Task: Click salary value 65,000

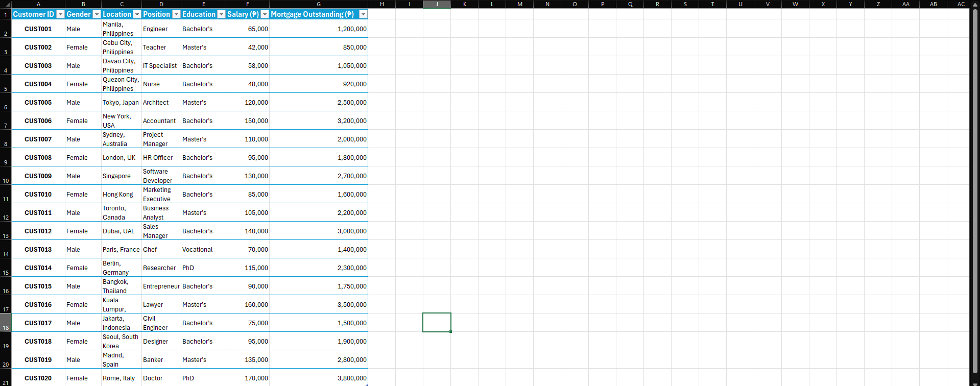Action: click(x=248, y=29)
